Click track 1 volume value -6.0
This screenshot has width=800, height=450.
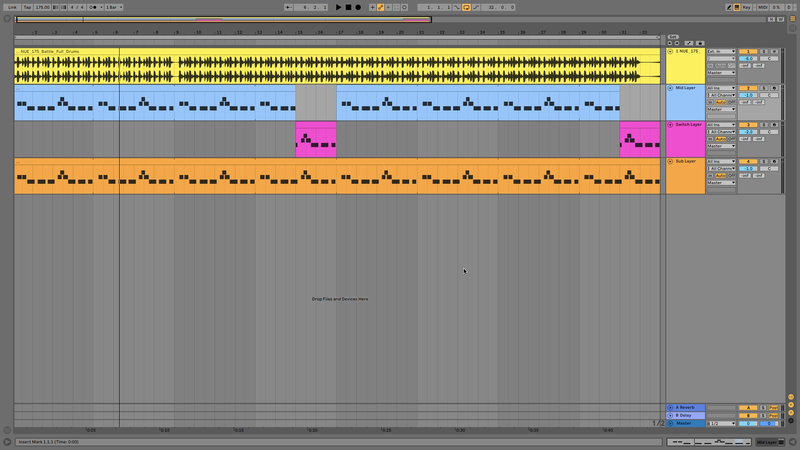coord(748,59)
